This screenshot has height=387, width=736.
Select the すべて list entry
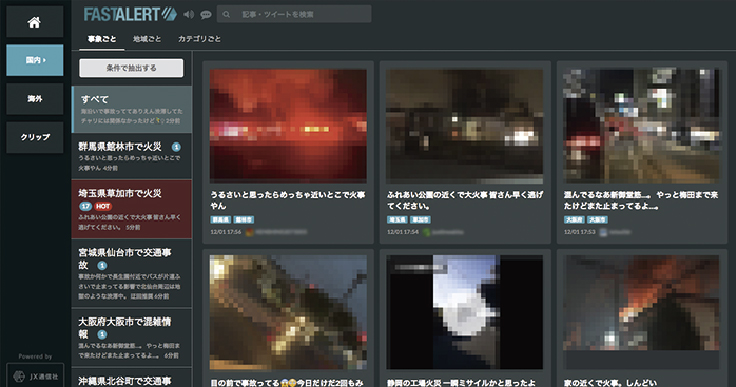[132, 109]
